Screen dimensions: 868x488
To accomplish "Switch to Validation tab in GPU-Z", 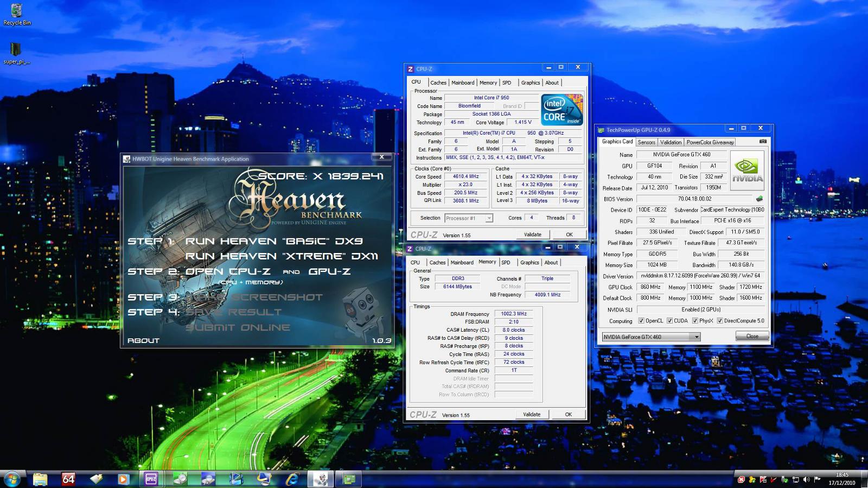I will click(x=671, y=142).
